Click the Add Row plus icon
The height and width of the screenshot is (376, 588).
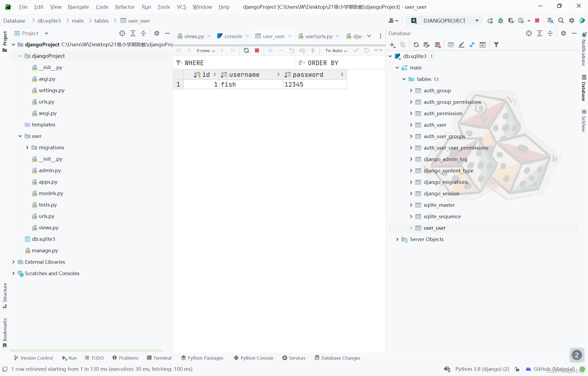270,51
